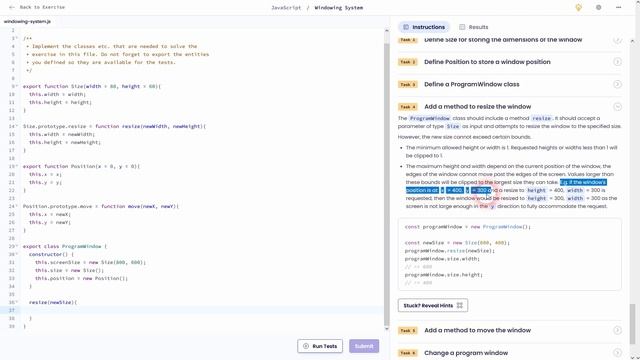Open the editor settings gear
The width and height of the screenshot is (640, 360).
(x=598, y=7)
